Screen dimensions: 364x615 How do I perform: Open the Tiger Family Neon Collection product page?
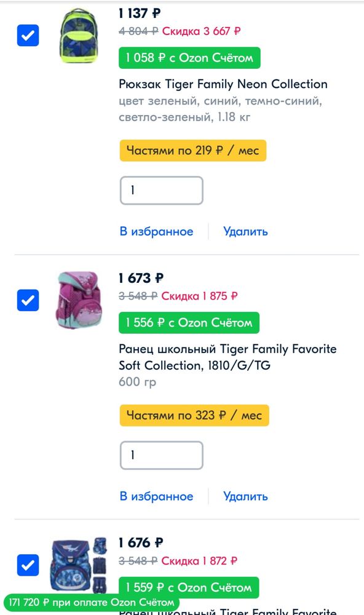point(223,84)
